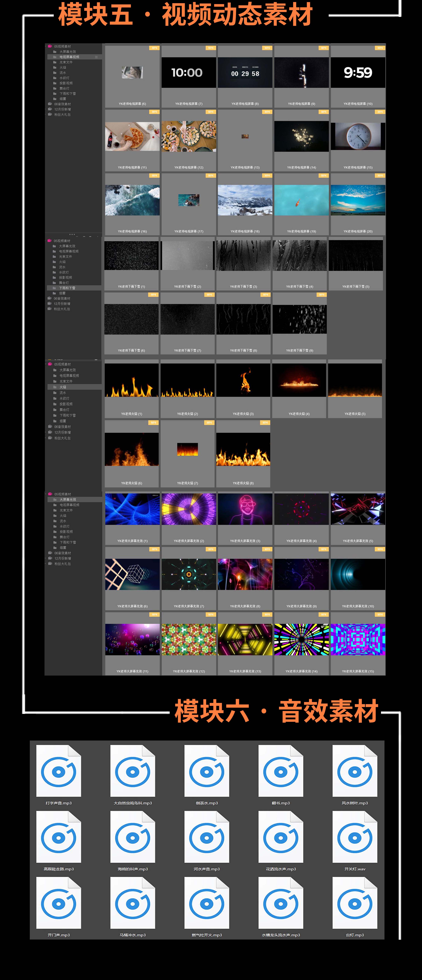
Task: Click the 翻书.mp3 file icon
Action: pyautogui.click(x=281, y=771)
